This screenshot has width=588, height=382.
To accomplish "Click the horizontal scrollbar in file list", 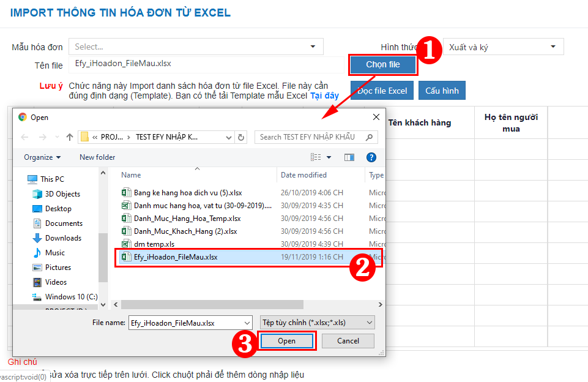I will point(212,304).
